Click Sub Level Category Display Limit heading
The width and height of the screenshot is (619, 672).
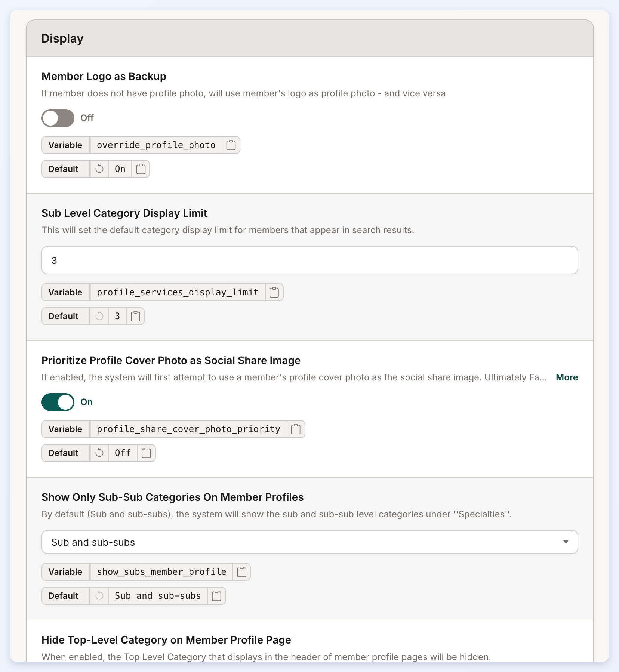click(x=124, y=213)
